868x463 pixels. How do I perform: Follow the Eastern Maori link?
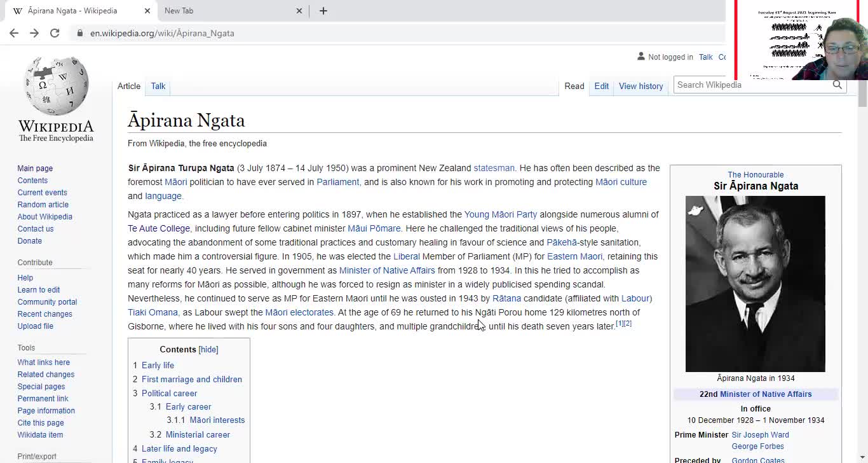pyautogui.click(x=574, y=256)
